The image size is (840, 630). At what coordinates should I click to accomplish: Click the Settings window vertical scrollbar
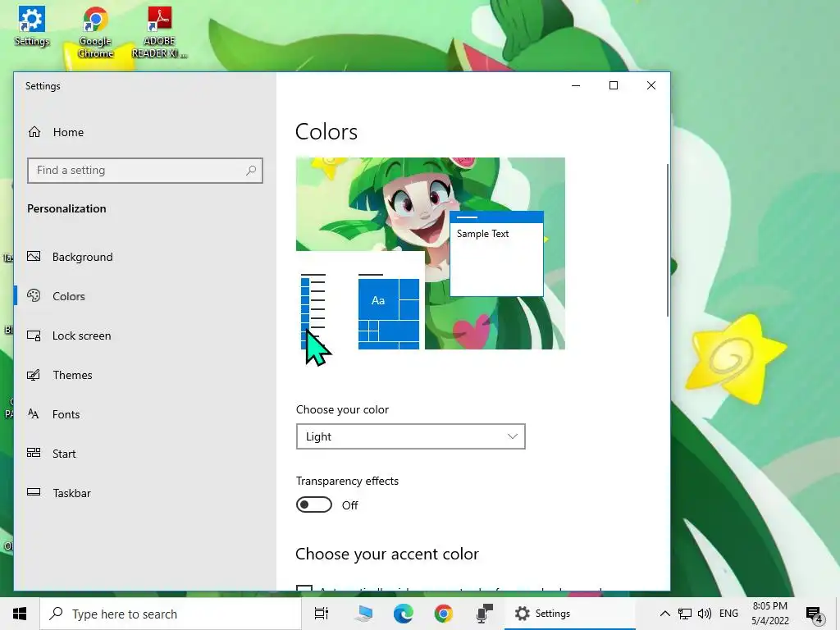(x=667, y=240)
